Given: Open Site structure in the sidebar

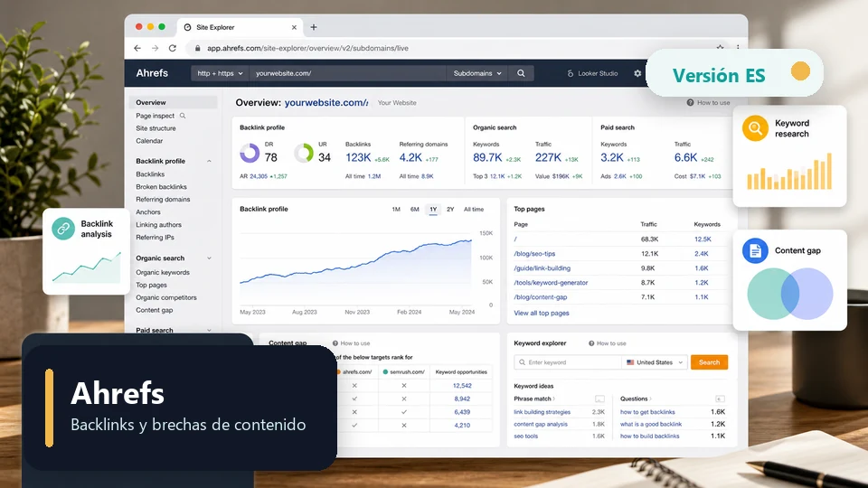Looking at the screenshot, I should coord(156,128).
